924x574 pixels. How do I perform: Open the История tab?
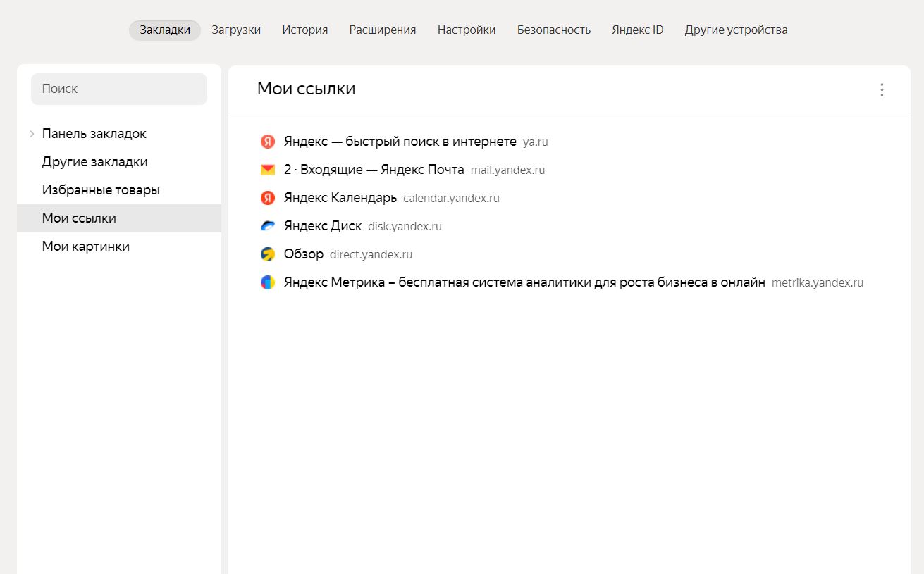click(304, 30)
